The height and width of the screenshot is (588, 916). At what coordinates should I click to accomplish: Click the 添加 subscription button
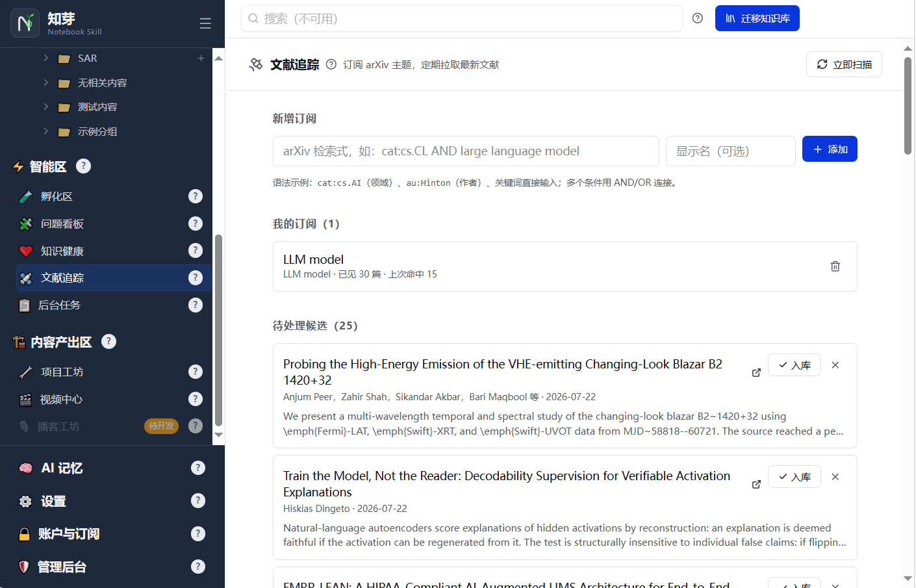[830, 149]
